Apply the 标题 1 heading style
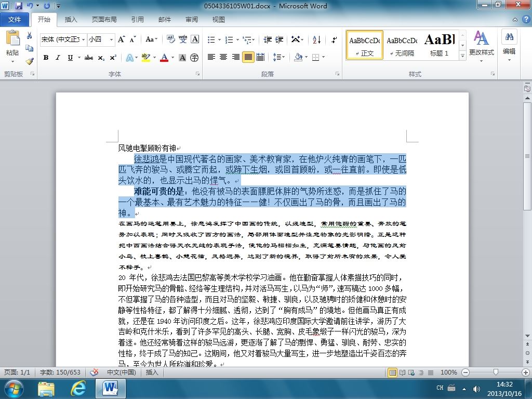The width and height of the screenshot is (532, 399). coord(440,45)
